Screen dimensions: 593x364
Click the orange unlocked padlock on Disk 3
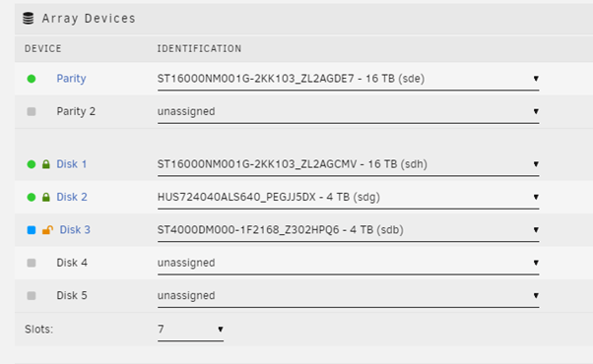click(47, 229)
